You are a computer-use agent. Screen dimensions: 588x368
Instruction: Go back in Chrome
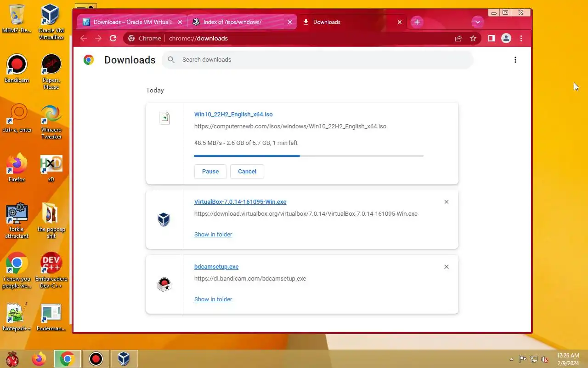click(x=84, y=38)
